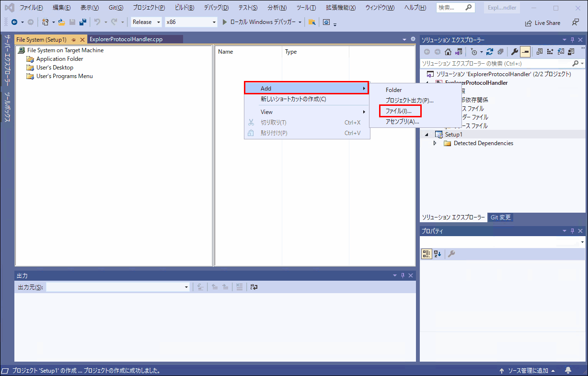
Task: Click the Property Pages wrench icon in Properties panel
Action: click(x=451, y=254)
